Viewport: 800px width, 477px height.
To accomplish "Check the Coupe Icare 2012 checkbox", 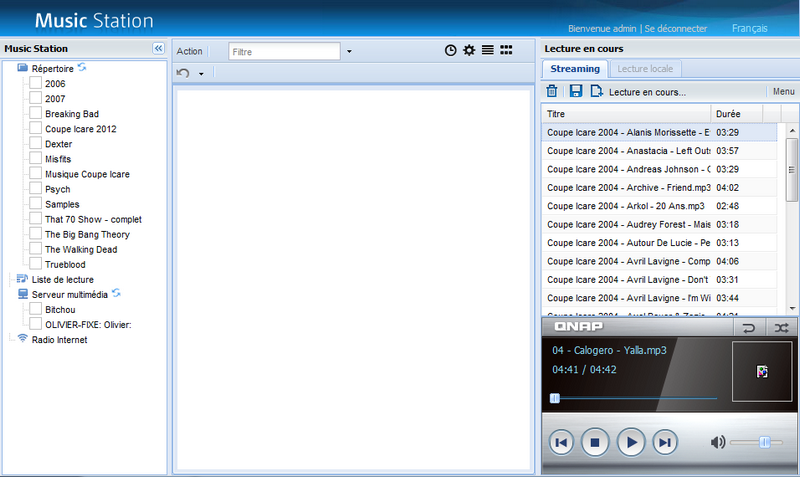I will (x=35, y=128).
